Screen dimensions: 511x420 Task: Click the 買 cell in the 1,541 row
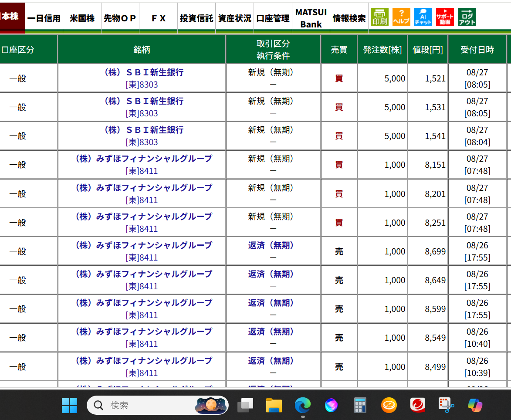pyautogui.click(x=339, y=136)
